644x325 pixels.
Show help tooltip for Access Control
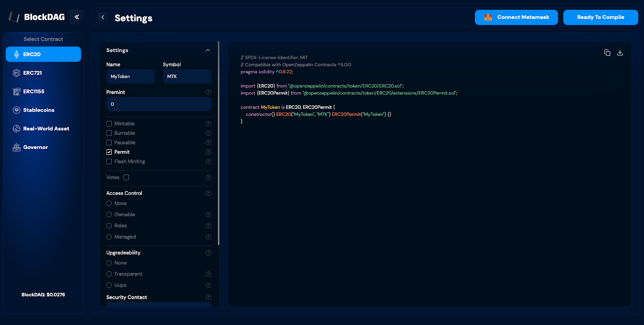(x=208, y=193)
